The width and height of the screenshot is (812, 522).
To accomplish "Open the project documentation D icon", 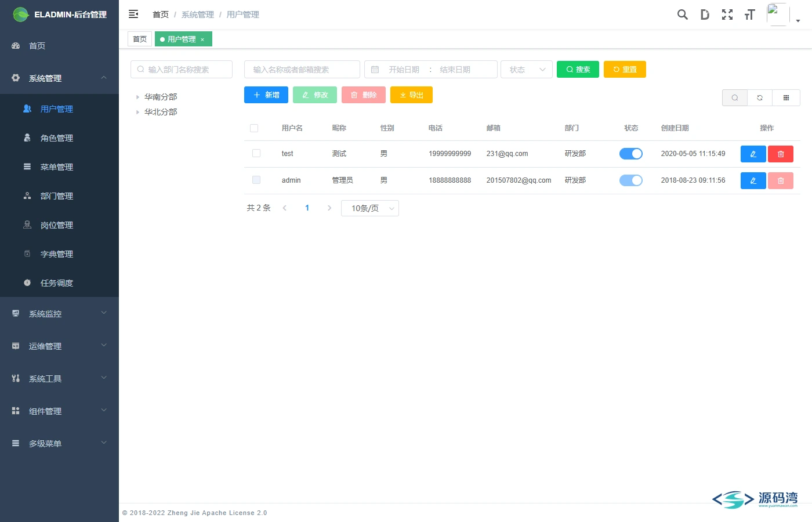I will 705,14.
